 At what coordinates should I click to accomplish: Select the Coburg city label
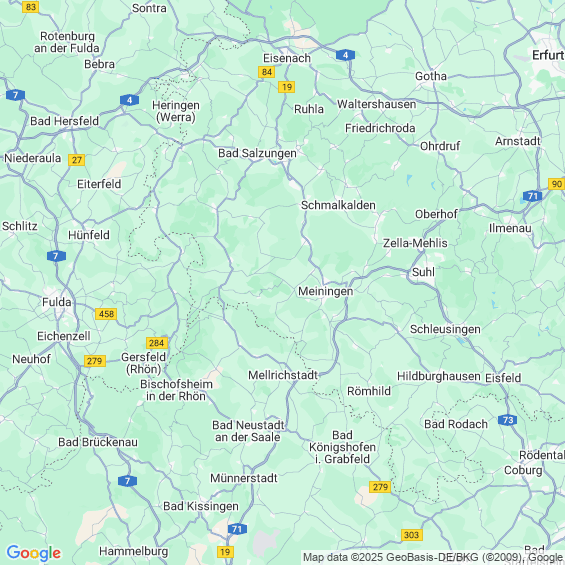(523, 470)
